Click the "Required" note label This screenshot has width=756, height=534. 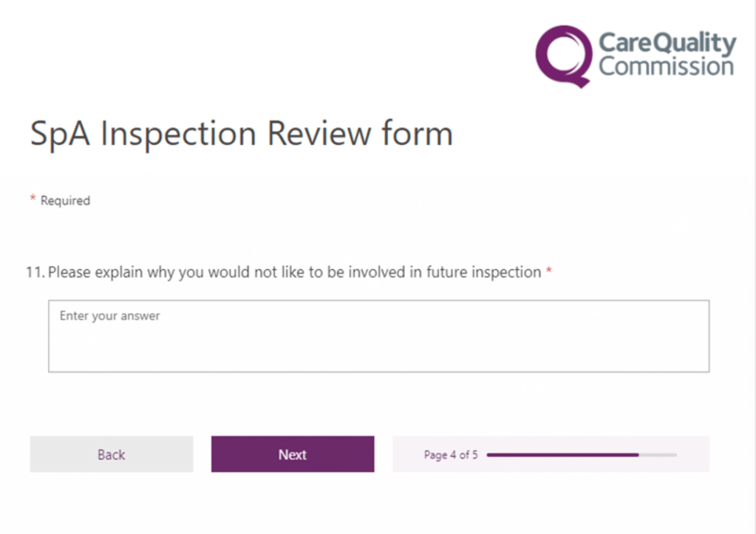point(65,200)
